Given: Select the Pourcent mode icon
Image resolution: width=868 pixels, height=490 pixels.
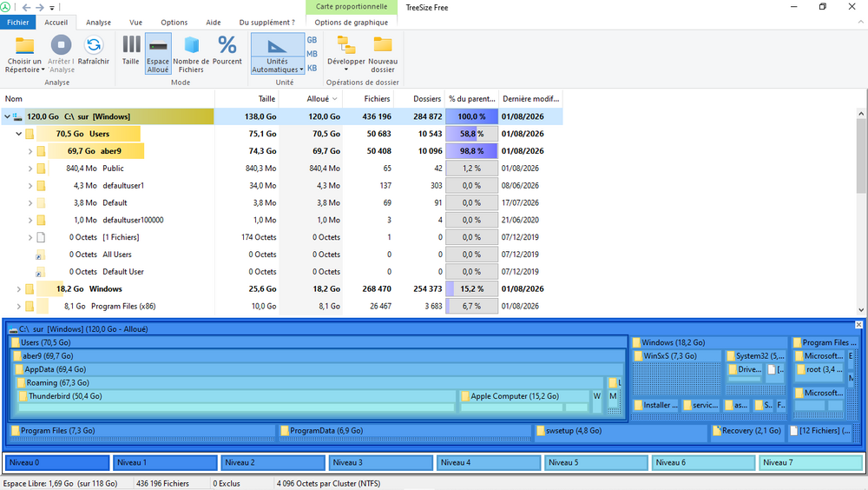Looking at the screenshot, I should [227, 45].
